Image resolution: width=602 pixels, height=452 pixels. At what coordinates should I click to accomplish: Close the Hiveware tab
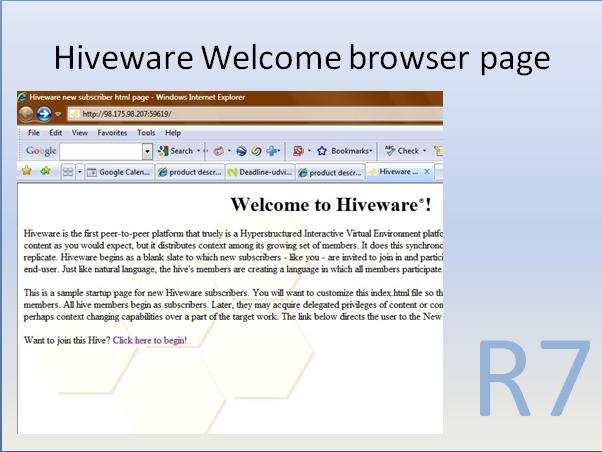(427, 172)
